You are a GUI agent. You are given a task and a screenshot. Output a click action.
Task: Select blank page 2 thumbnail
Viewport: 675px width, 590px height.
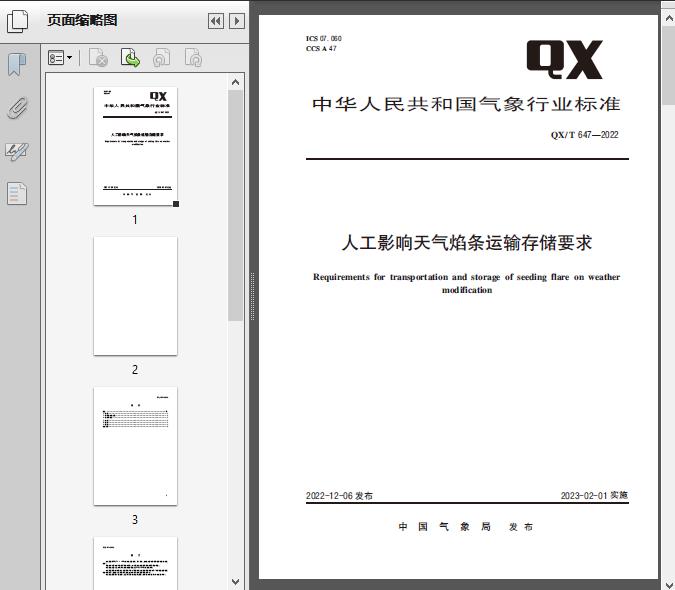tap(135, 296)
